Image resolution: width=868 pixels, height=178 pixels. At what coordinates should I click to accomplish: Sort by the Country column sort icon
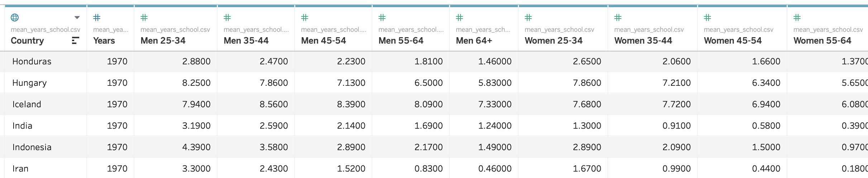pos(75,41)
